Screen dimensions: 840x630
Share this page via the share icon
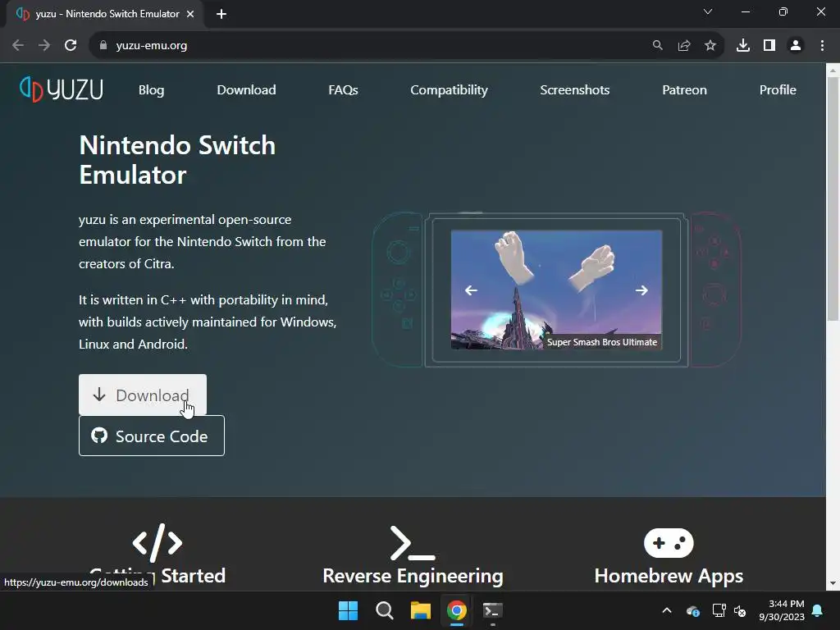(684, 46)
